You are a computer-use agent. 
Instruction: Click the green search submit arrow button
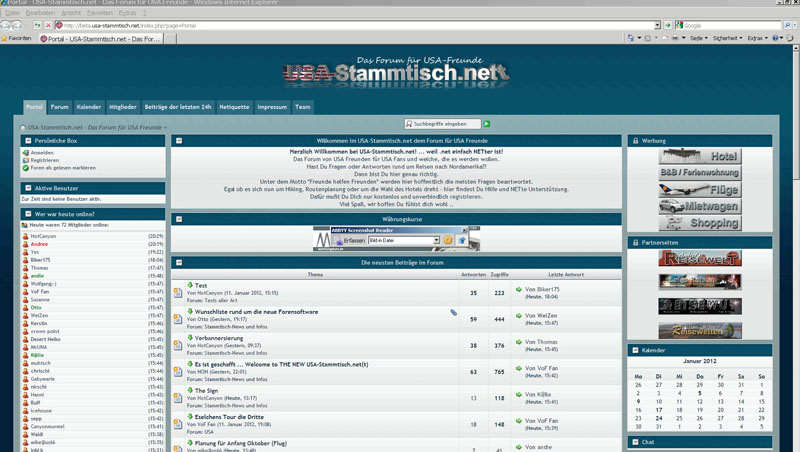pos(487,124)
